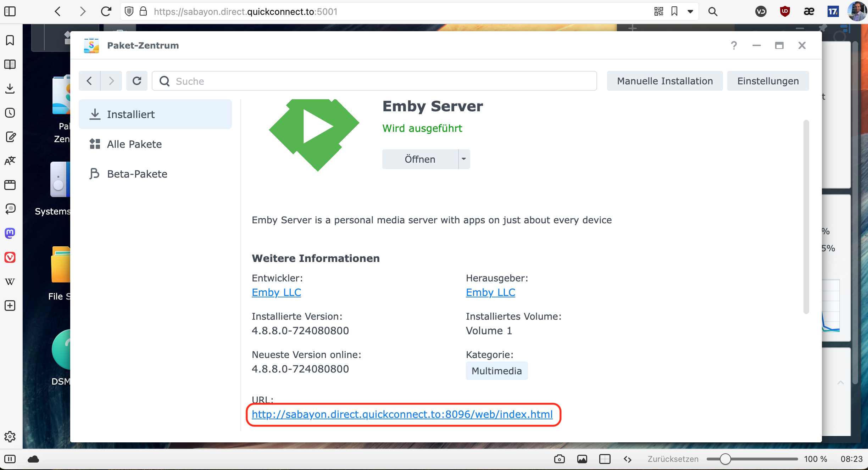Open the Mastodon web panel icon
Image resolution: width=868 pixels, height=470 pixels.
(x=10, y=233)
